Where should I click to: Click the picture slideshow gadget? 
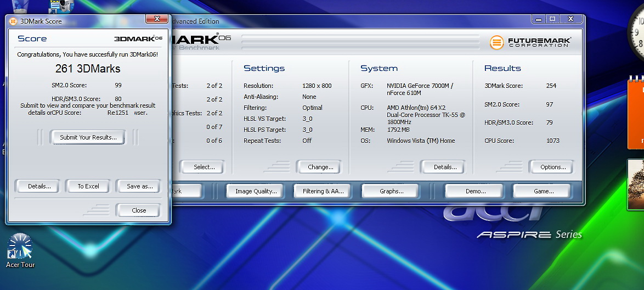(636, 184)
